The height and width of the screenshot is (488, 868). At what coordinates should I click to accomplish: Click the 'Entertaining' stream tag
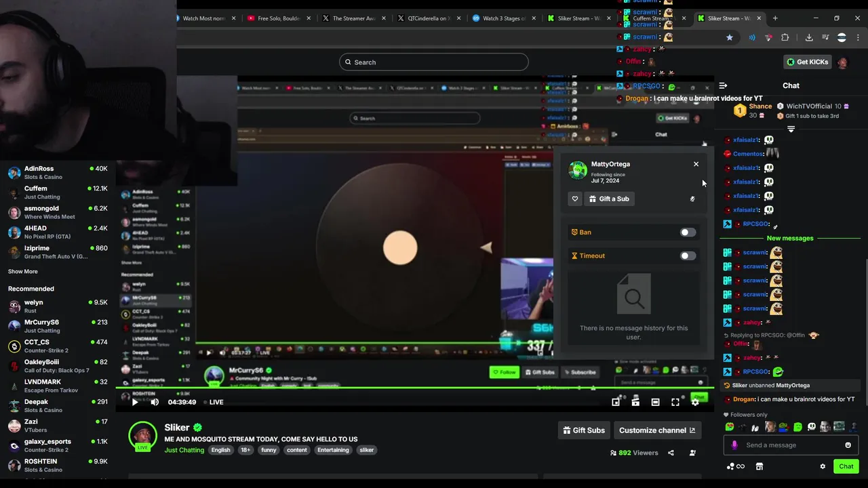click(333, 450)
